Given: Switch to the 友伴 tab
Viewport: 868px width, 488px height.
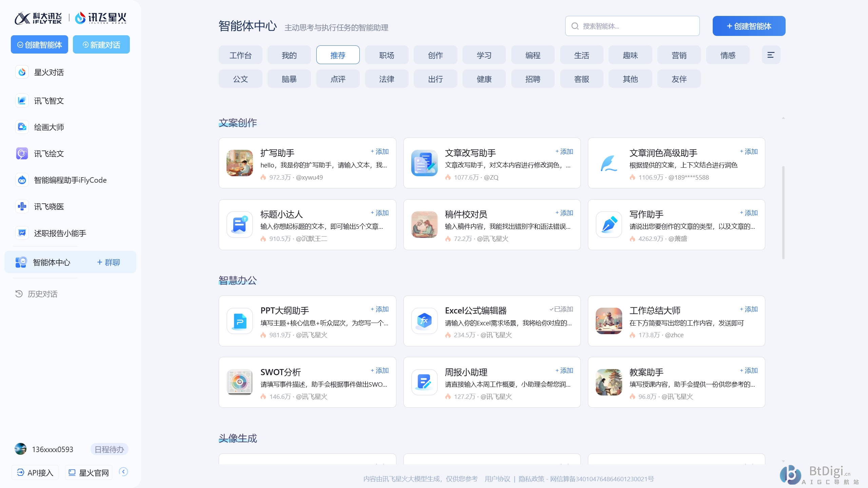Looking at the screenshot, I should (x=679, y=79).
